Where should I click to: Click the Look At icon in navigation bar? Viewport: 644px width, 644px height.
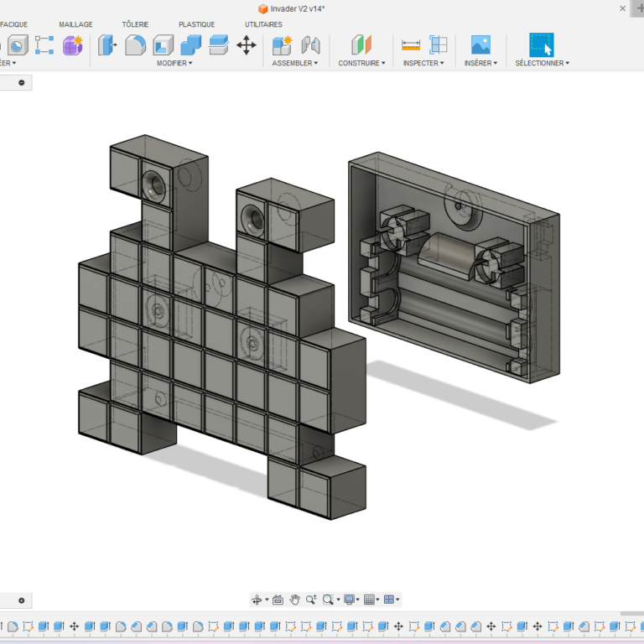click(278, 600)
